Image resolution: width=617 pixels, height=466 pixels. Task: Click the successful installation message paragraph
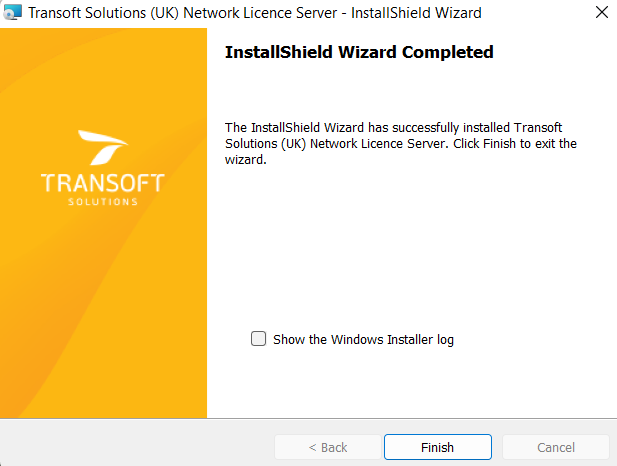tap(401, 144)
